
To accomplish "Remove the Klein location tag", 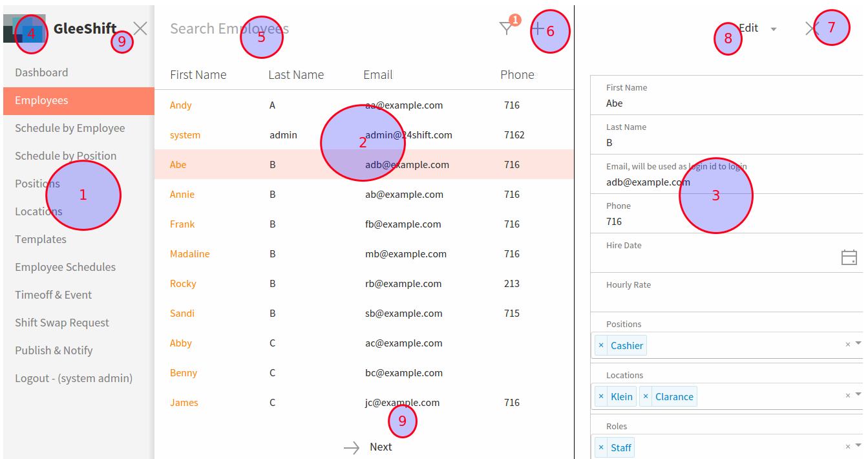I will (x=601, y=396).
